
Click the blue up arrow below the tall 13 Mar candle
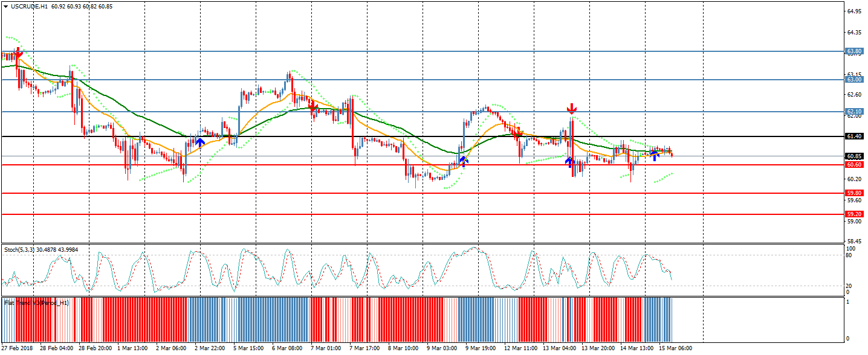[569, 162]
